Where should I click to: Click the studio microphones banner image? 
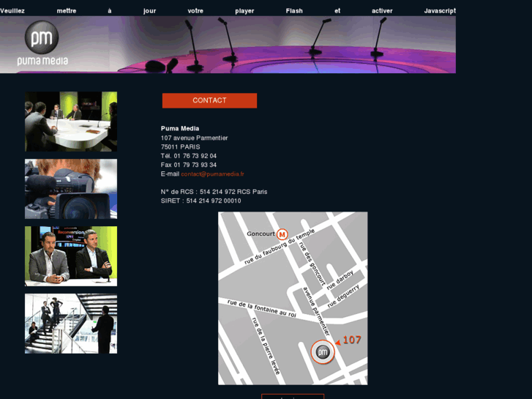(228, 45)
